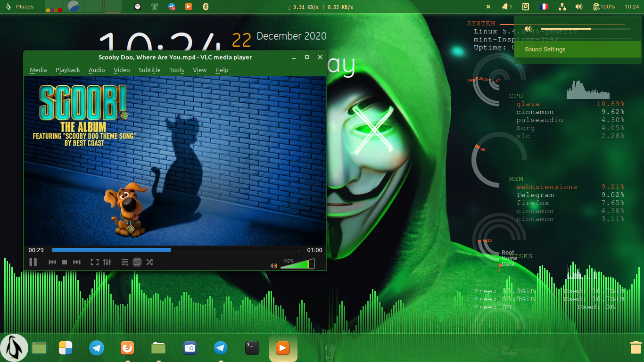Open the Places menu in panel
The width and height of the screenshot is (644, 362).
(25, 7)
